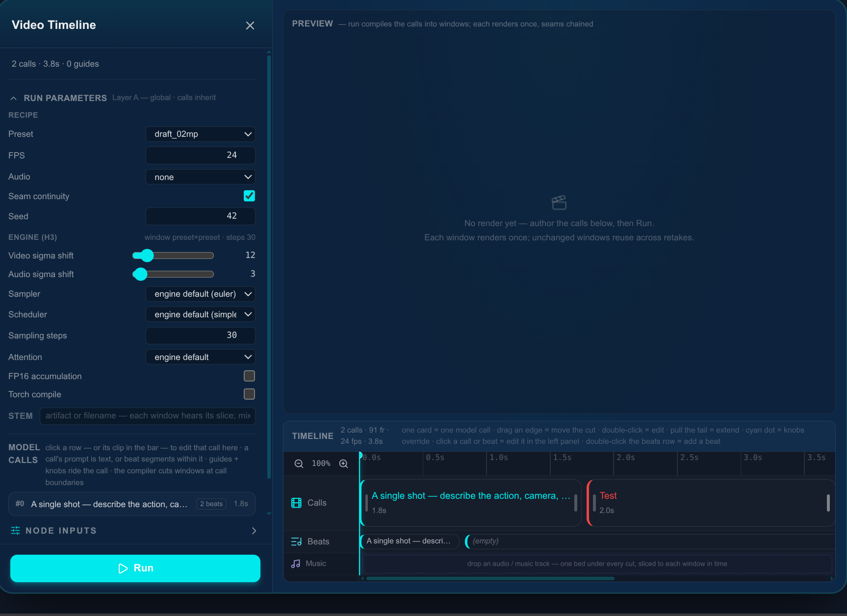This screenshot has width=847, height=616.
Task: Click the 100% zoom level text
Action: (321, 463)
